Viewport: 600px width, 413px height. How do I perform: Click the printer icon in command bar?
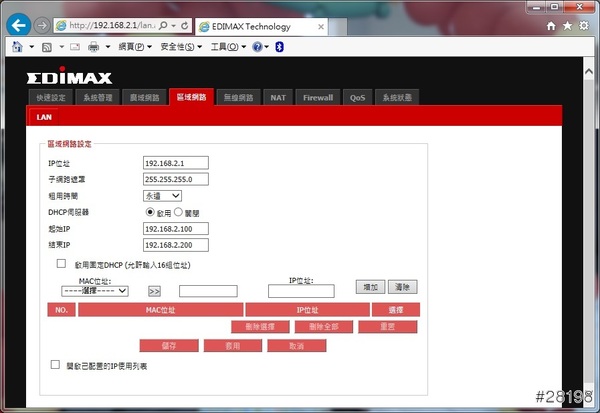93,47
